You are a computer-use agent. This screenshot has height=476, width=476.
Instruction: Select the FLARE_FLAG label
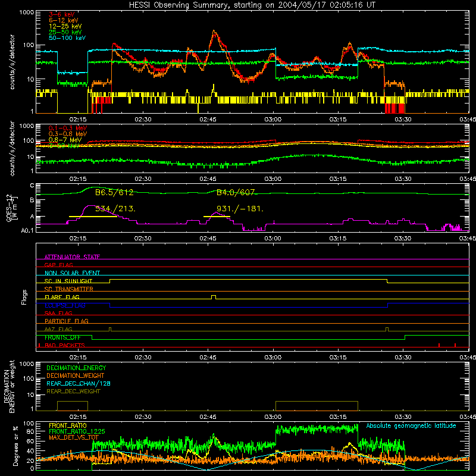[62, 297]
